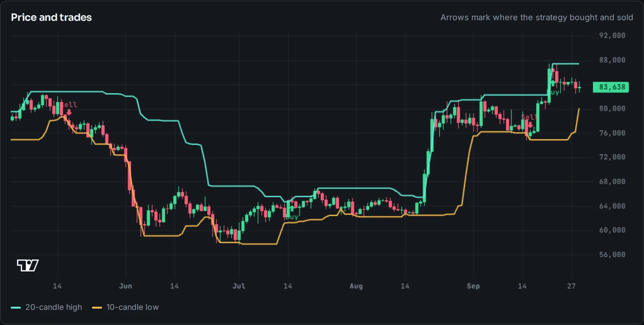Click the 76,000 price axis label
This screenshot has height=325, width=644.
click(612, 133)
